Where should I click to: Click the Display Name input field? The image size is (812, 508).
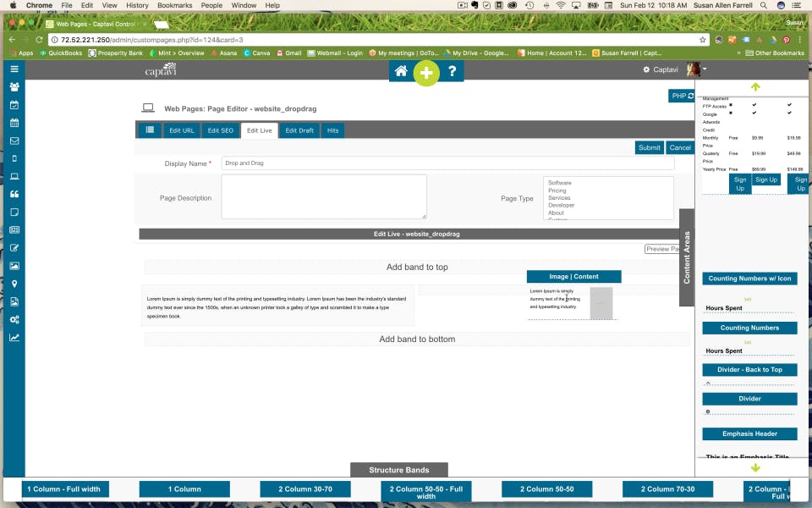click(x=448, y=163)
